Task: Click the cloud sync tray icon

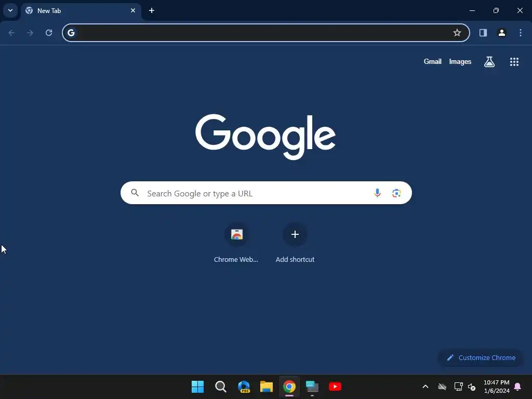Action: pyautogui.click(x=442, y=387)
